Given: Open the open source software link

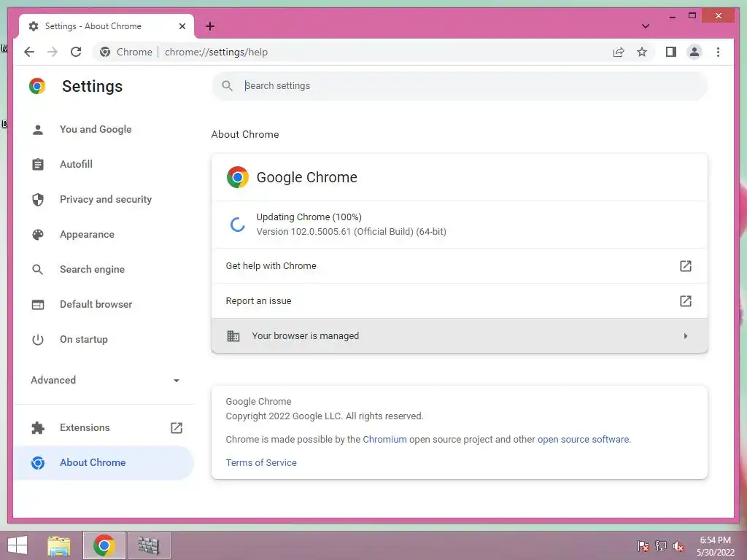Looking at the screenshot, I should [x=584, y=439].
